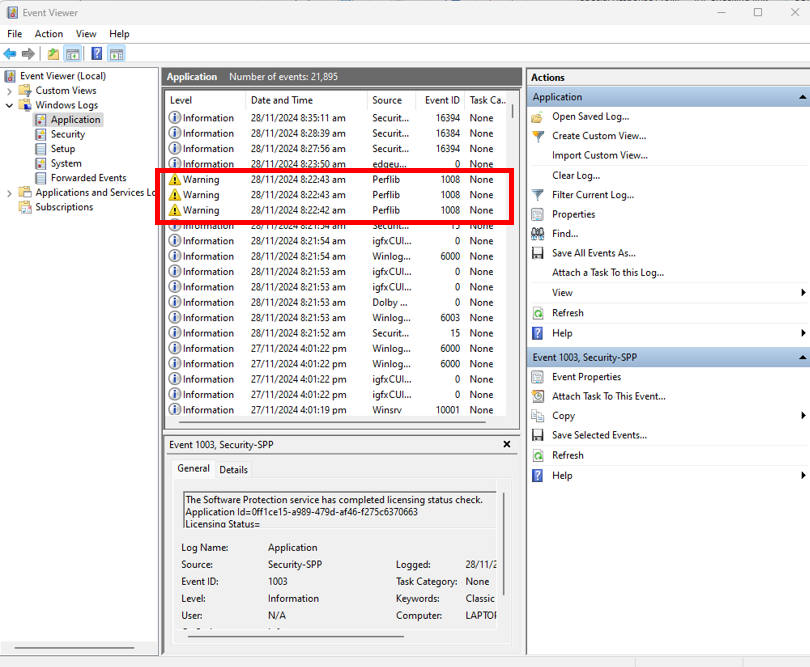Click the Save All Events floppy icon
This screenshot has height=667, width=810.
pos(537,253)
